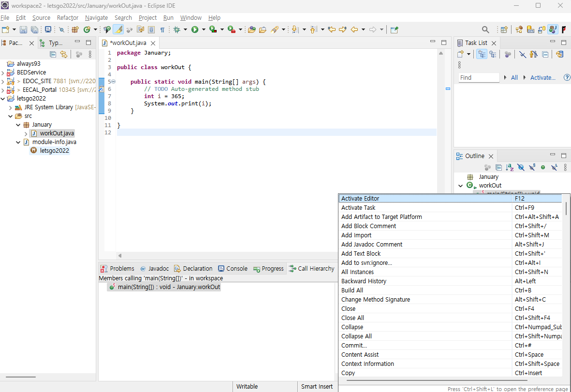The width and height of the screenshot is (571, 392).
Task: Go to the last edit location icon
Action: (x=331, y=30)
